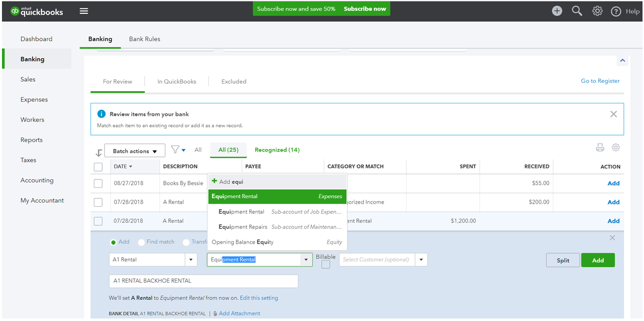Toggle the Billable checkbox
The image size is (644, 321).
coord(326,264)
